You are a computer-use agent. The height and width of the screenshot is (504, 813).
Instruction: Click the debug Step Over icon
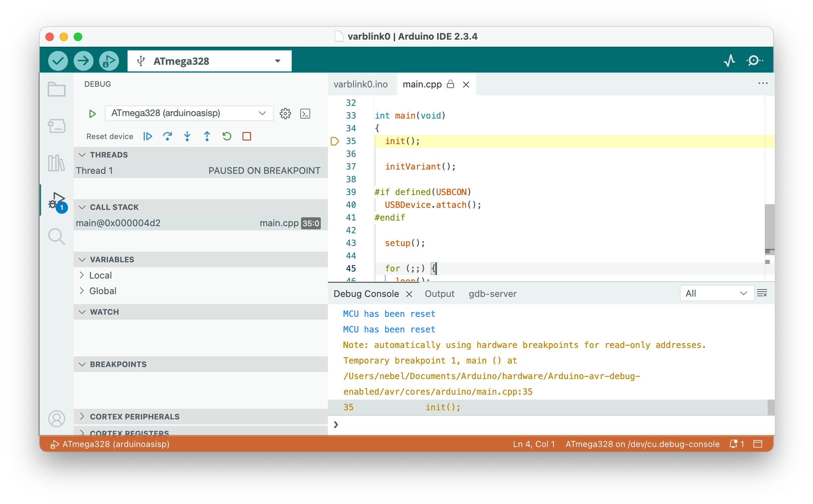167,136
